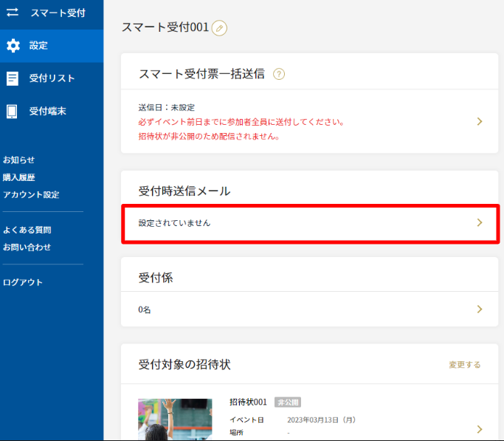Click the document icon for 受付リスト
This screenshot has height=441, width=504.
13,78
